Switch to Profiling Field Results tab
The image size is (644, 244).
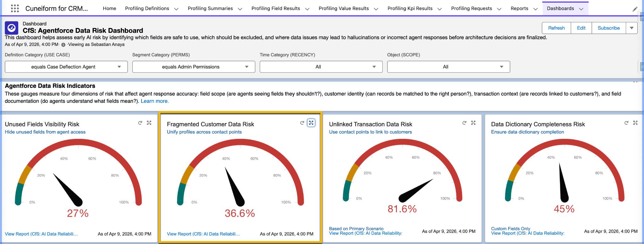[276, 9]
